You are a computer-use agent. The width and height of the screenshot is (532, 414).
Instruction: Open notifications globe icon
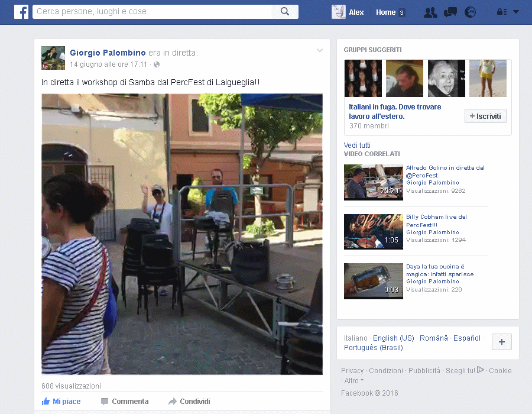(x=470, y=12)
